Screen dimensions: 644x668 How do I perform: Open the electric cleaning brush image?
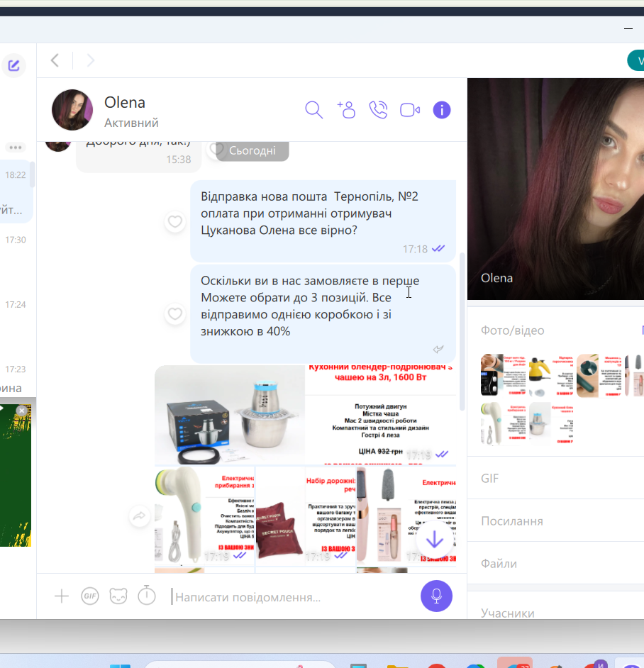tap(204, 516)
